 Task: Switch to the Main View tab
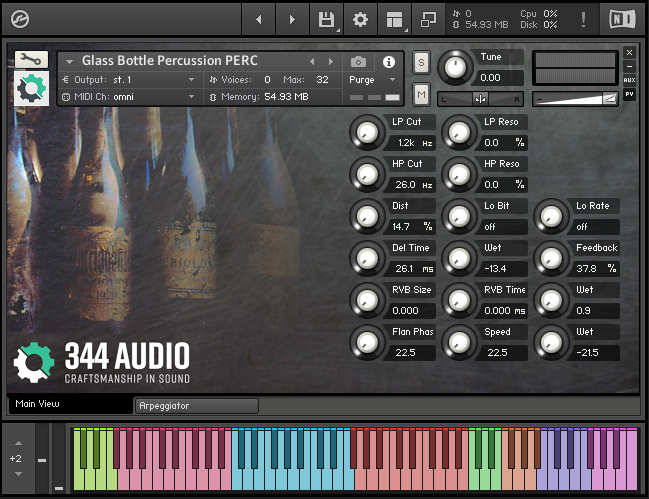coord(70,404)
